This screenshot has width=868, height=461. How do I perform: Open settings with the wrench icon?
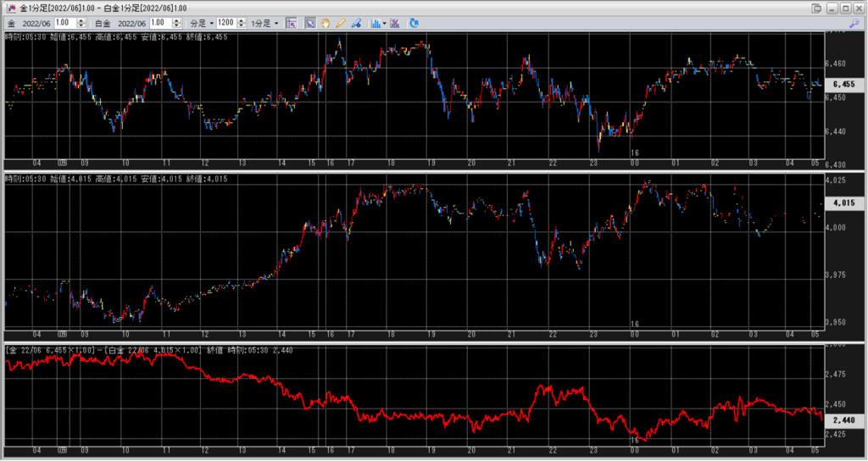[855, 23]
